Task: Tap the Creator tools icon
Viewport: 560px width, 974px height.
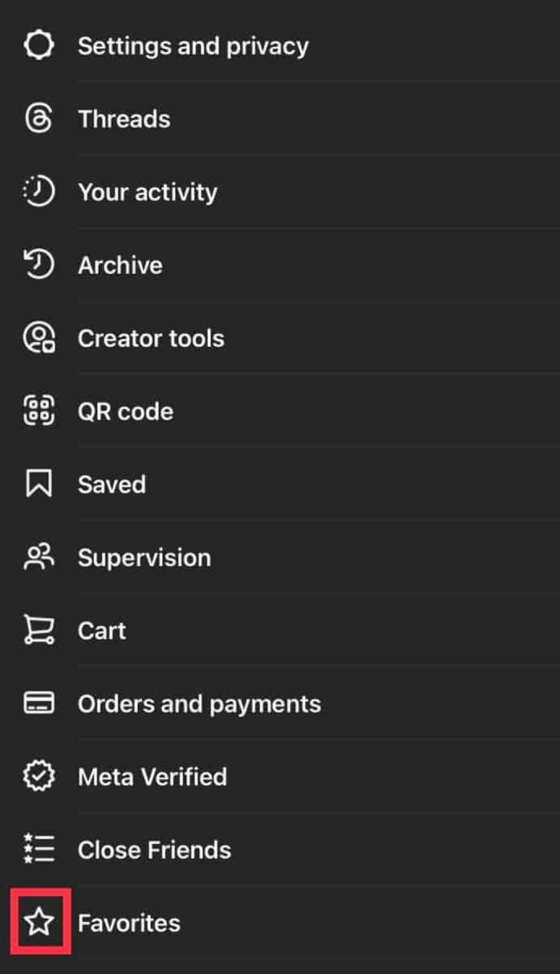Action: click(x=39, y=338)
